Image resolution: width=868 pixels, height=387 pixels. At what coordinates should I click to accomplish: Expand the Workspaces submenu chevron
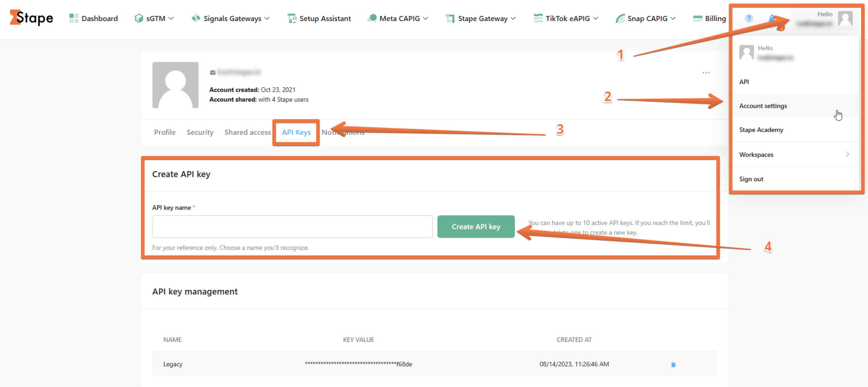(x=847, y=154)
